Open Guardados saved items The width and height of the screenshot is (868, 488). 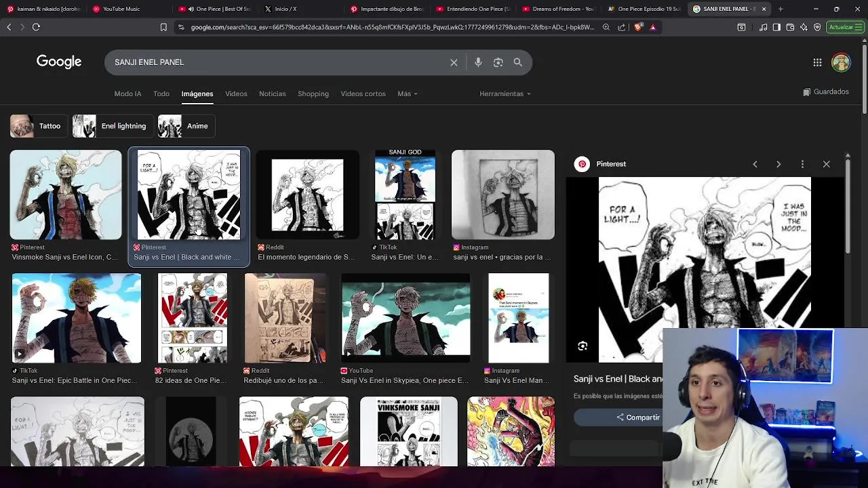(x=825, y=91)
